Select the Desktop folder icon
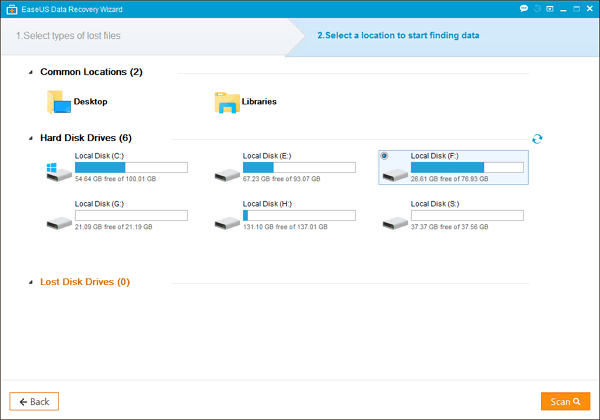The width and height of the screenshot is (600, 420). click(59, 102)
